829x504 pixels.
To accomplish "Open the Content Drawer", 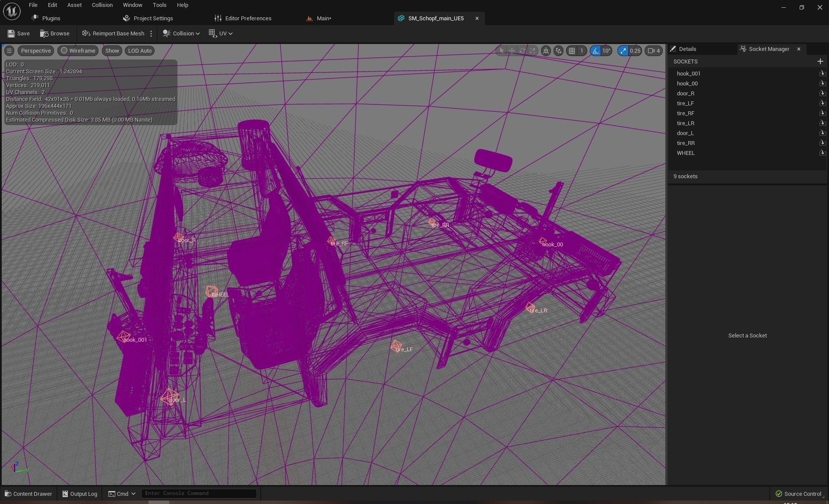I will [28, 494].
